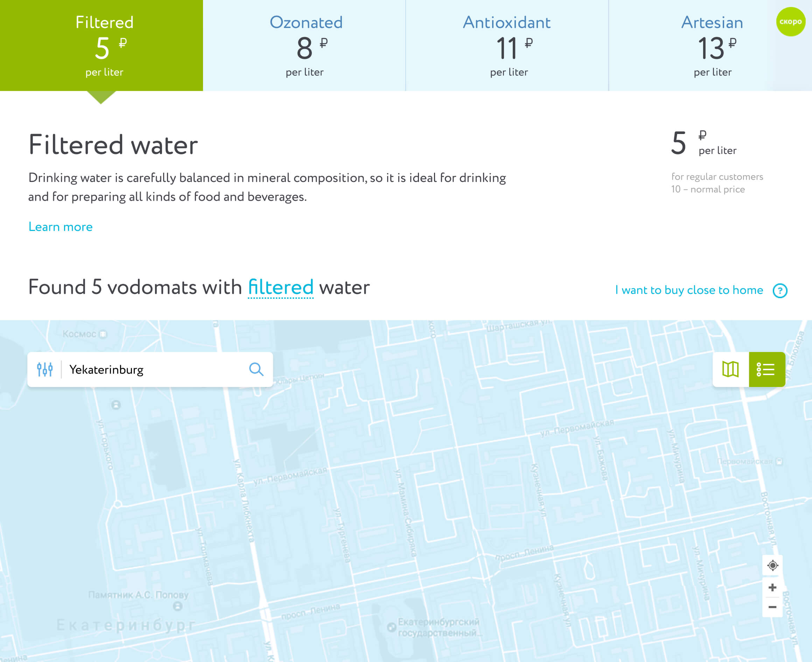Select the Artesian water tab
The image size is (812, 662).
[x=710, y=45]
